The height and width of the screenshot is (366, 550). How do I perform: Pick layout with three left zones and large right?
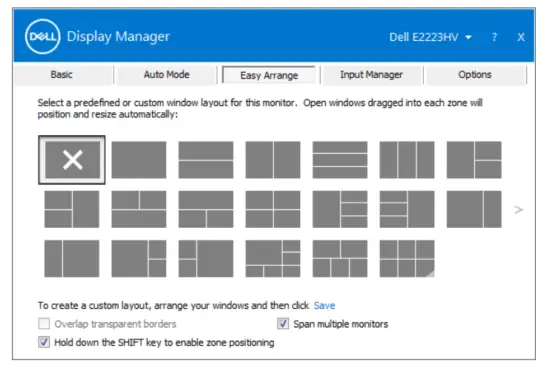pyautogui.click(x=407, y=209)
